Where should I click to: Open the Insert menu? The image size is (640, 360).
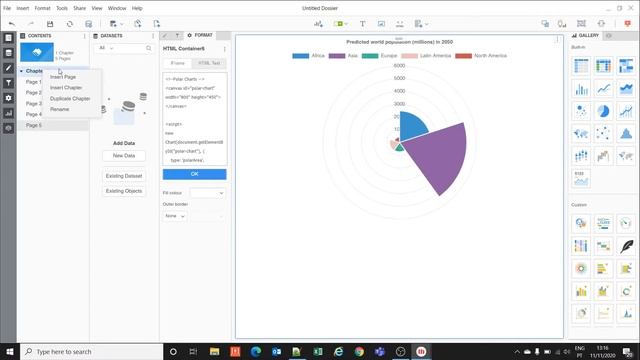22,8
